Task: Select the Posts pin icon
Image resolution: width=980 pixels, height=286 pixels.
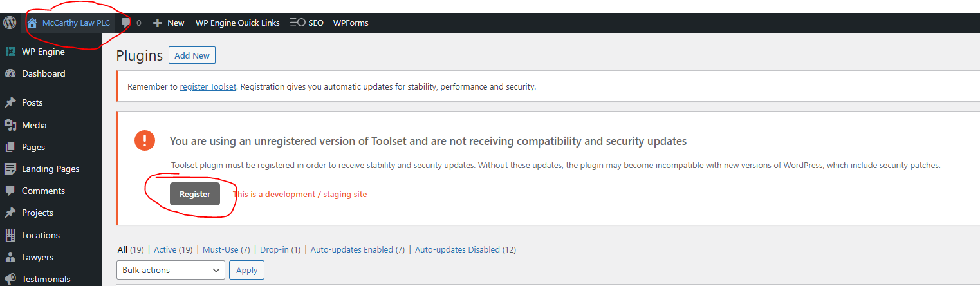Action: point(10,102)
